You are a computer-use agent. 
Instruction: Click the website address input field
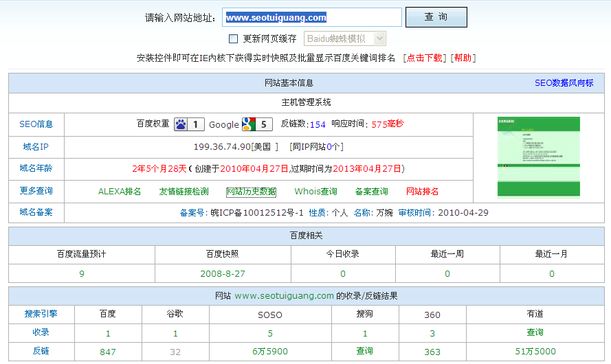coord(312,18)
